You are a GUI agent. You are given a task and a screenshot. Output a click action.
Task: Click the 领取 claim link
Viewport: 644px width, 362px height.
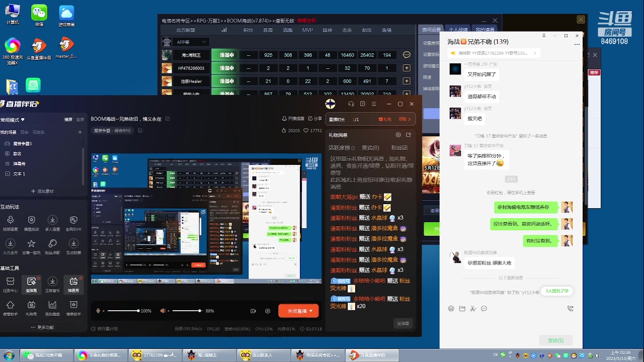[405, 120]
